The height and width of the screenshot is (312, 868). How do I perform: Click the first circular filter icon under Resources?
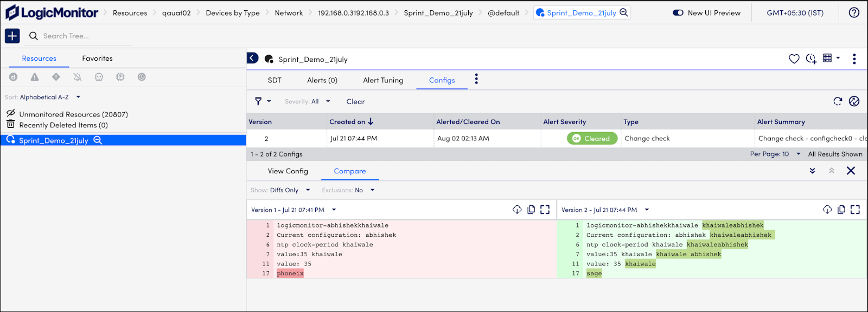click(14, 77)
